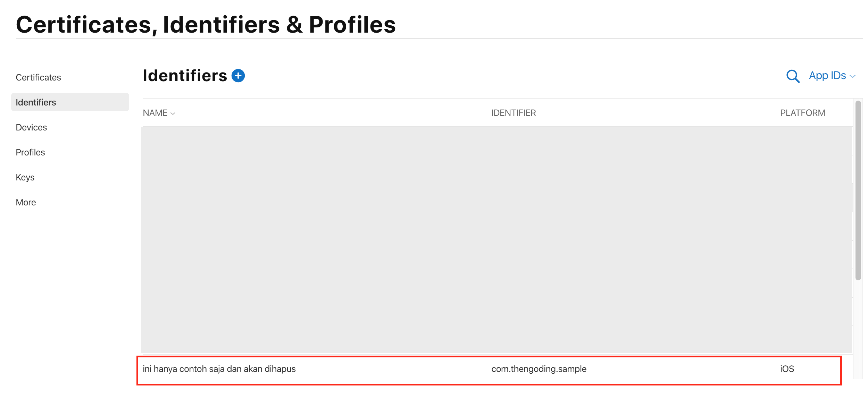
Task: Click the iOS platform cell in the row
Action: 787,369
